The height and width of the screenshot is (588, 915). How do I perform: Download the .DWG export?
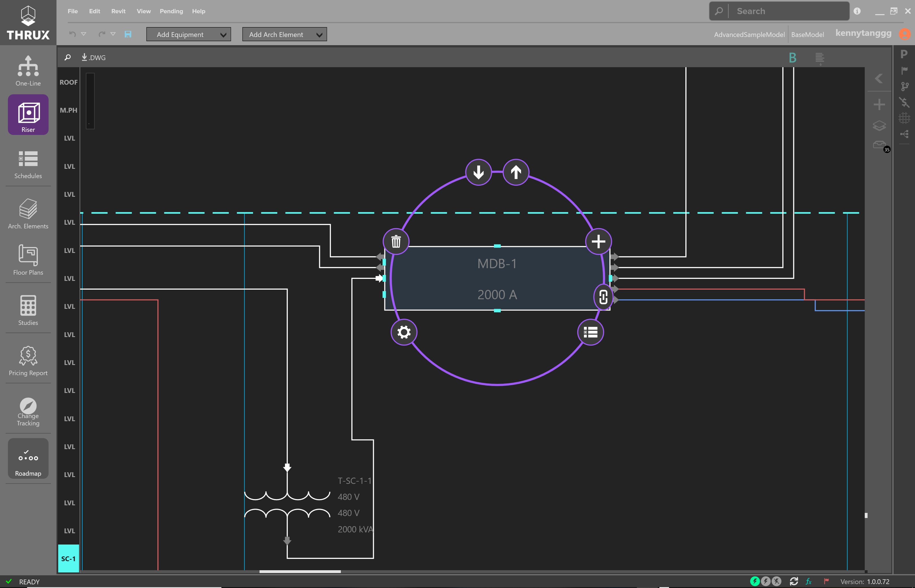93,57
